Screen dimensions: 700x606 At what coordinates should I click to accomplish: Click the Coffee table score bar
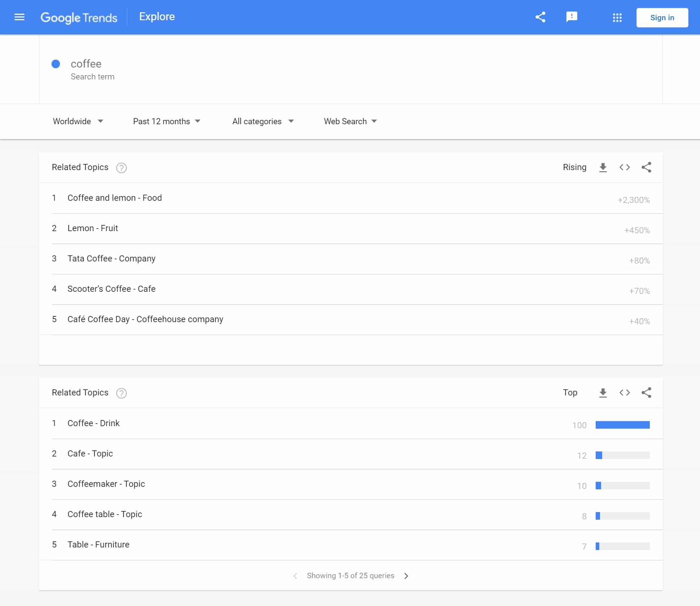(x=622, y=516)
